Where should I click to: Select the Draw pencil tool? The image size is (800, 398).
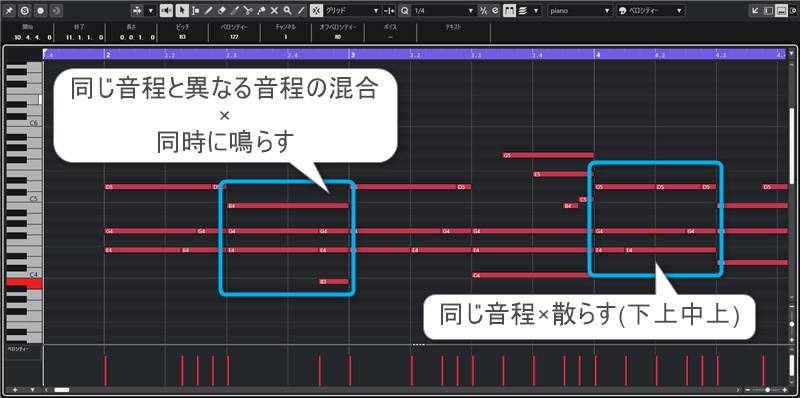[x=209, y=10]
